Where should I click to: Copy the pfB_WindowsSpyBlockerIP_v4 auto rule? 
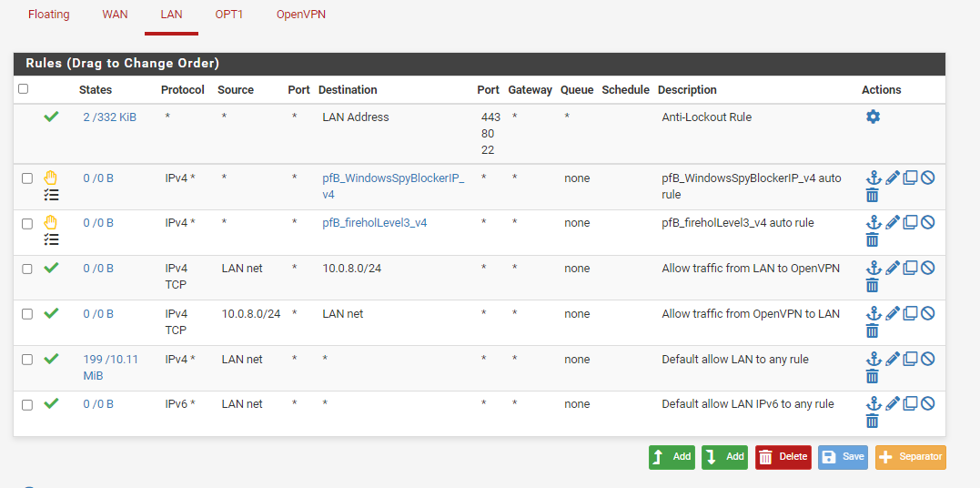click(x=910, y=178)
